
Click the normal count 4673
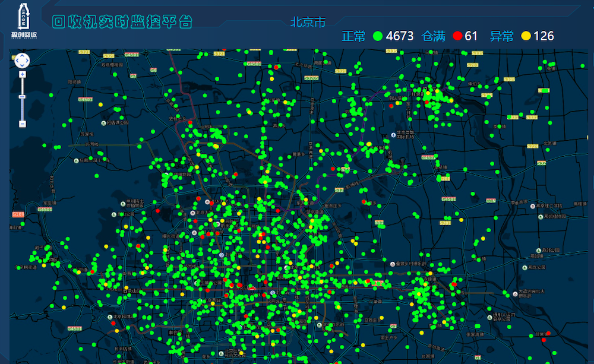400,36
